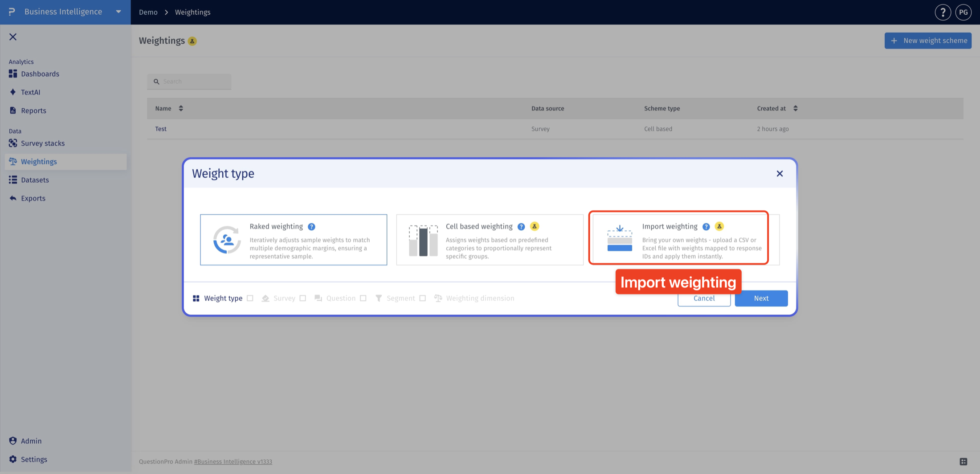
Task: Click the TextAI sparkle icon
Action: tap(13, 92)
